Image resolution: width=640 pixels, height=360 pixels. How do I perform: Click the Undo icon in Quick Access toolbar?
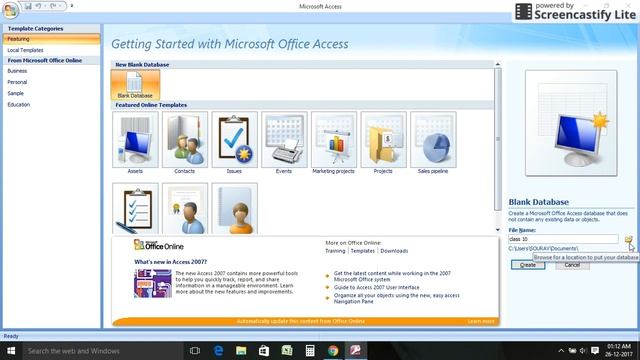(x=38, y=6)
